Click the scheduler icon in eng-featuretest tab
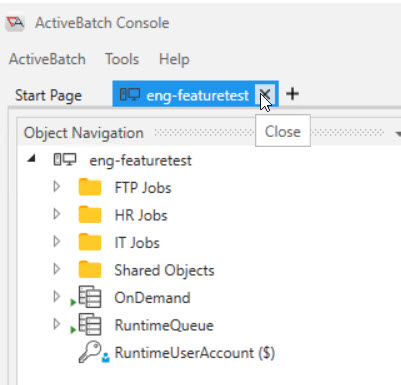Screen dimensions: 401x385 (x=130, y=95)
